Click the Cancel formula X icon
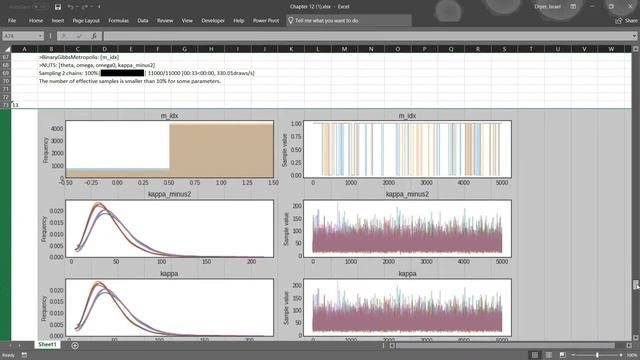The image size is (640, 360). coord(64,36)
